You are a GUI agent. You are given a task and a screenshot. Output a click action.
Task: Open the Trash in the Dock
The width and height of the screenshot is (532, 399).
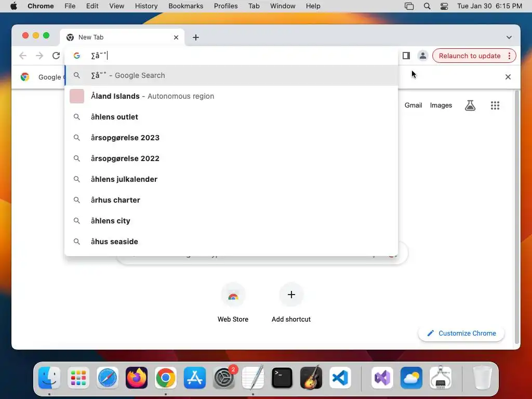click(482, 378)
